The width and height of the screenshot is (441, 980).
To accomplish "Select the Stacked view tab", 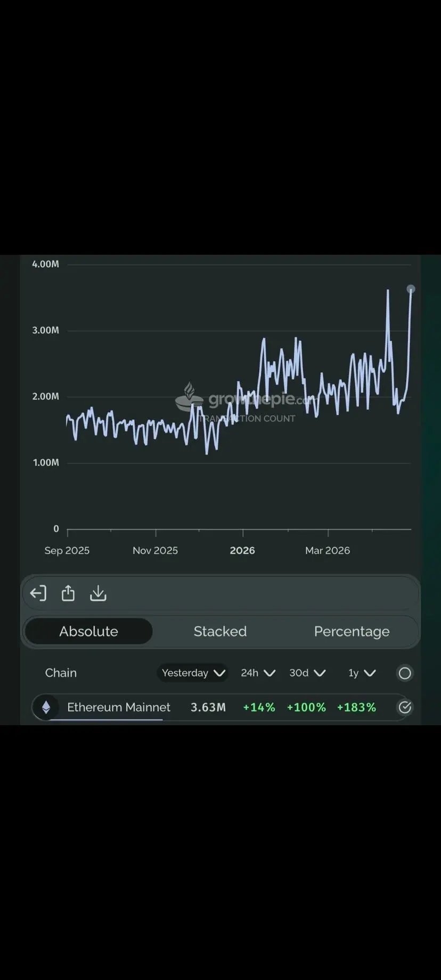I will 220,632.
